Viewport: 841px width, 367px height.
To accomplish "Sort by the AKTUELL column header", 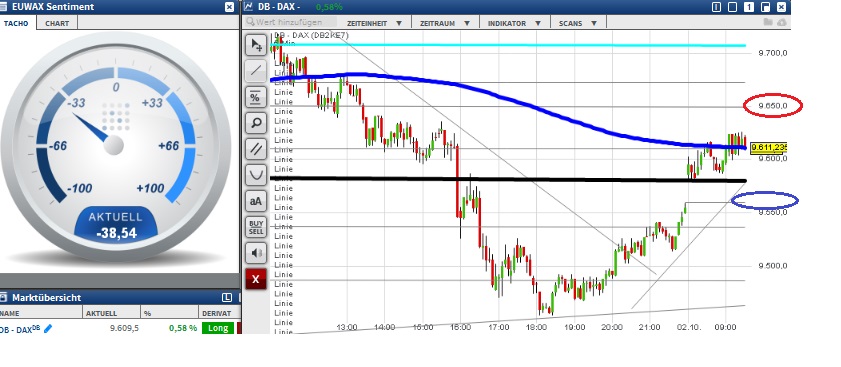I will coord(112,313).
